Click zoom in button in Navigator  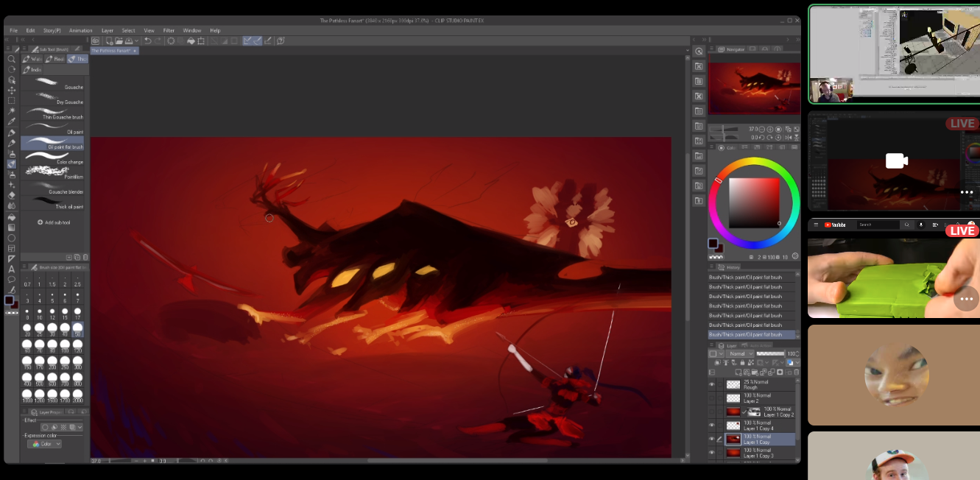(x=770, y=129)
